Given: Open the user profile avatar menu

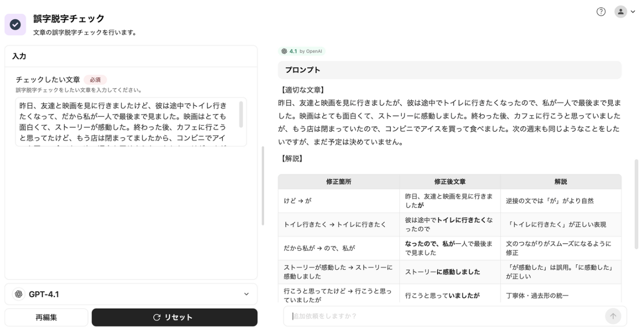Looking at the screenshot, I should [x=621, y=12].
